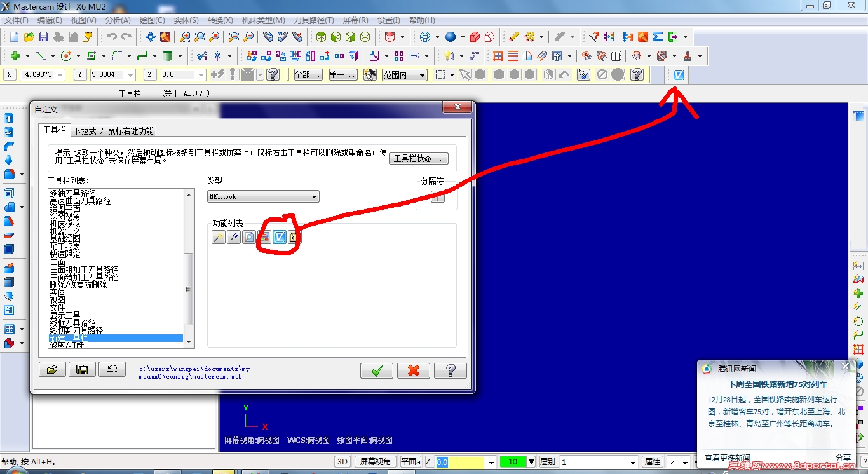
Task: Click the toolbar list scrollbar down arrow
Action: tap(188, 342)
